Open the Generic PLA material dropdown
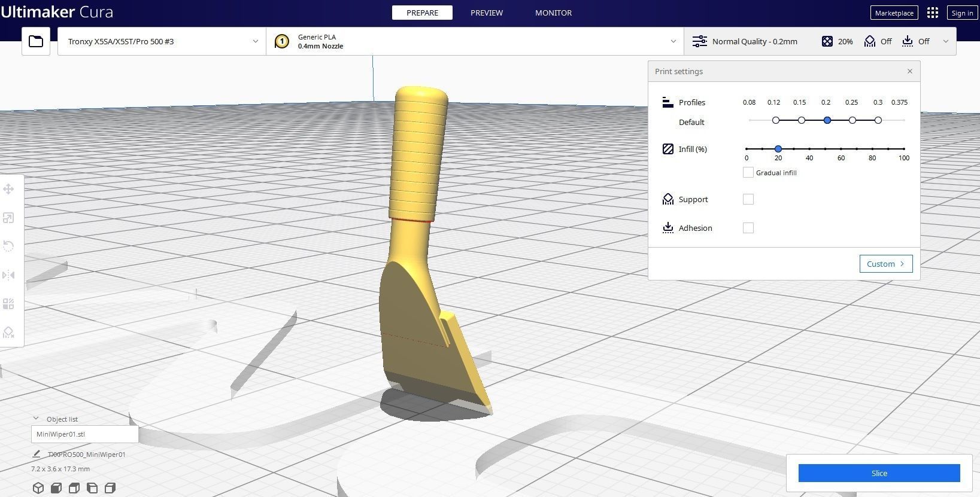 tap(475, 41)
